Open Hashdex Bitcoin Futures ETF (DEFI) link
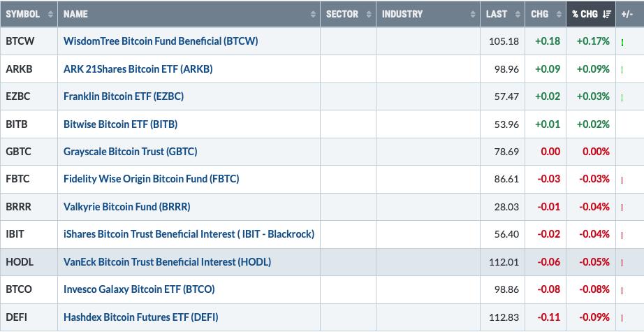The image size is (644, 332). pyautogui.click(x=141, y=317)
